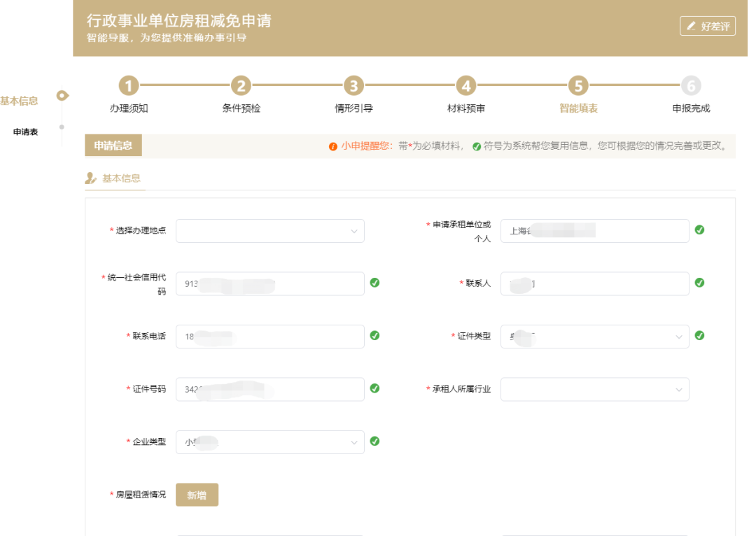
Task: Click step 5 智能填表 circle icon
Action: click(x=578, y=86)
